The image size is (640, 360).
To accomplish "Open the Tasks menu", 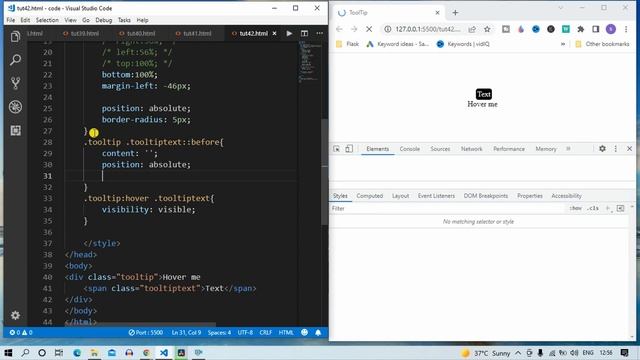I will click(124, 20).
